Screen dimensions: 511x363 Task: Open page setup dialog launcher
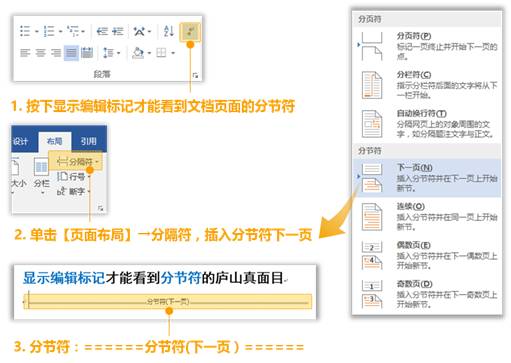[101, 208]
